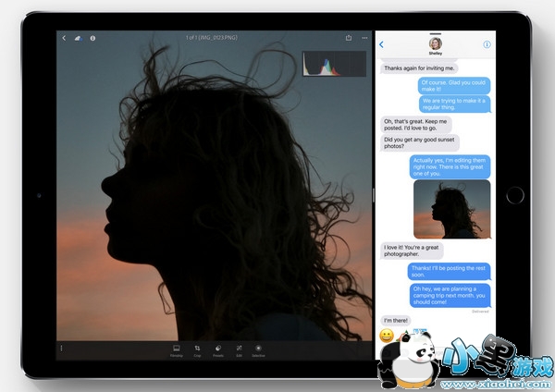Image resolution: width=555 pixels, height=392 pixels.
Task: Click the photo title "1 of 1 (IMG_0123.PNG)"
Action: point(212,38)
